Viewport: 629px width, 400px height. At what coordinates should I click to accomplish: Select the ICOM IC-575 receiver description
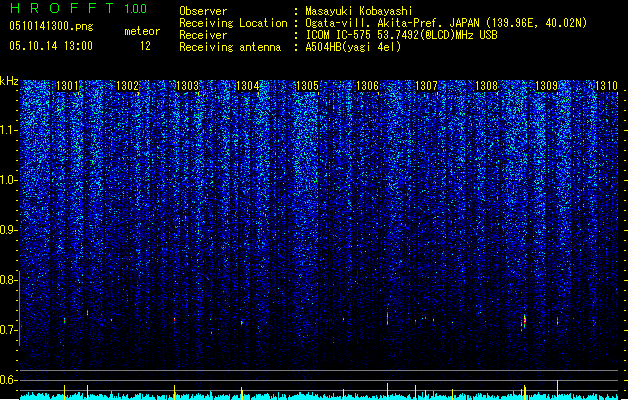tap(401, 35)
